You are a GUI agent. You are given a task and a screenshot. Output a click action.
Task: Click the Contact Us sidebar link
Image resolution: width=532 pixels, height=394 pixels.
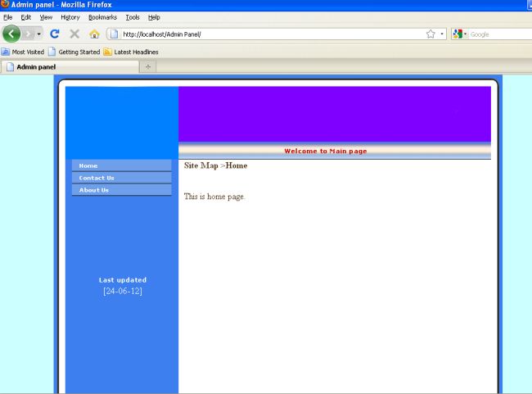(x=121, y=178)
